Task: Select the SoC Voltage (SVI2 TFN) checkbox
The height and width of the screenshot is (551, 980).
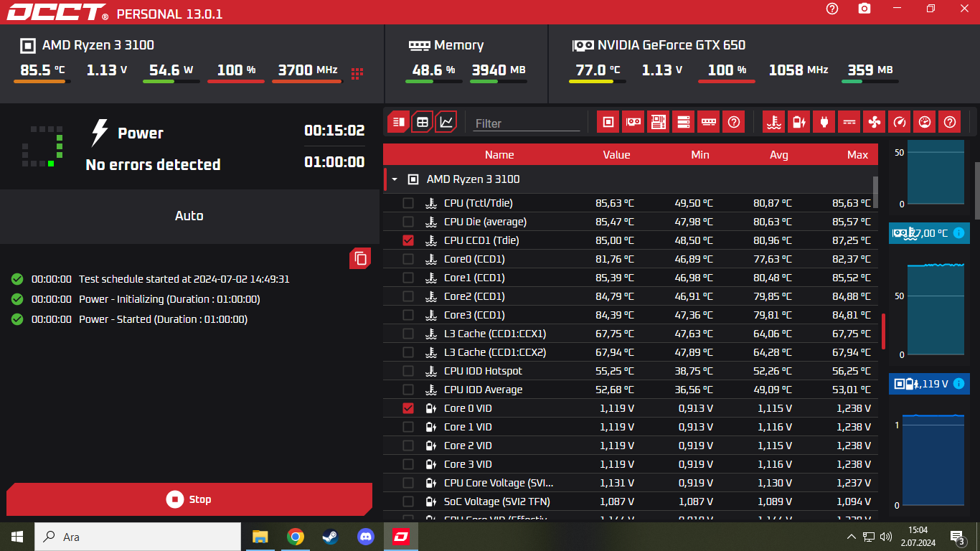Action: [x=408, y=501]
